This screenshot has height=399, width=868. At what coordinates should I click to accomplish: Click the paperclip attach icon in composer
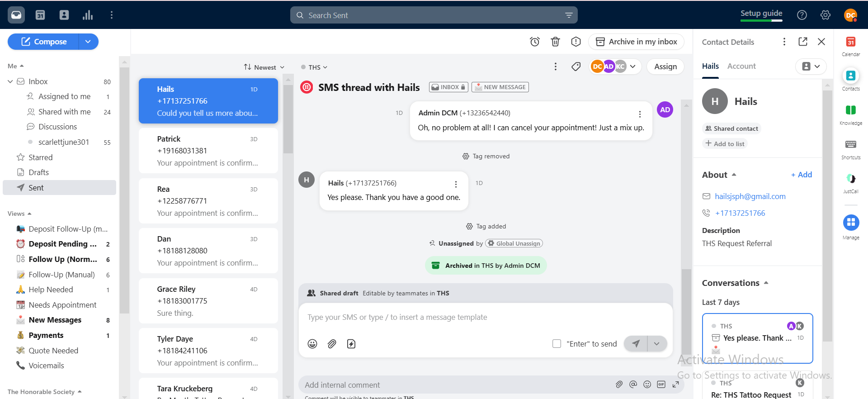click(332, 344)
